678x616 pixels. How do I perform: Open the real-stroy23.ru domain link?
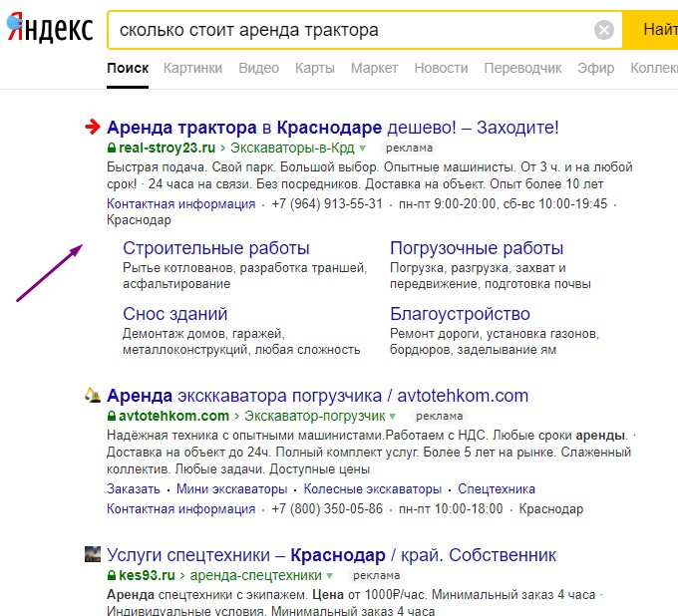pos(167,148)
